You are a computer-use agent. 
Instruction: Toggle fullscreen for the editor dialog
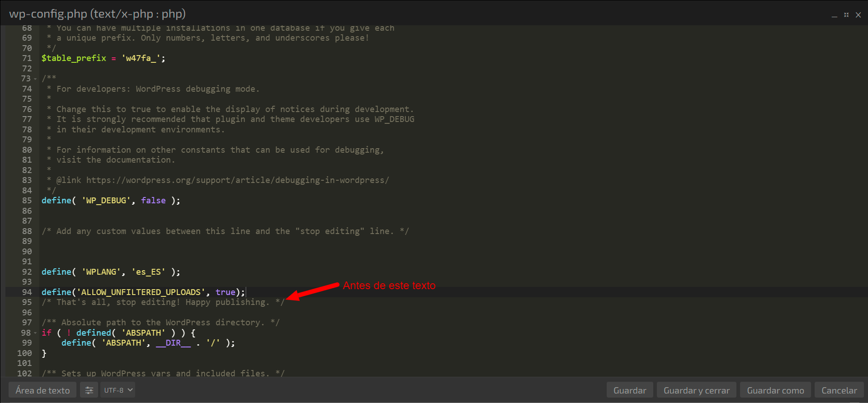pyautogui.click(x=846, y=15)
